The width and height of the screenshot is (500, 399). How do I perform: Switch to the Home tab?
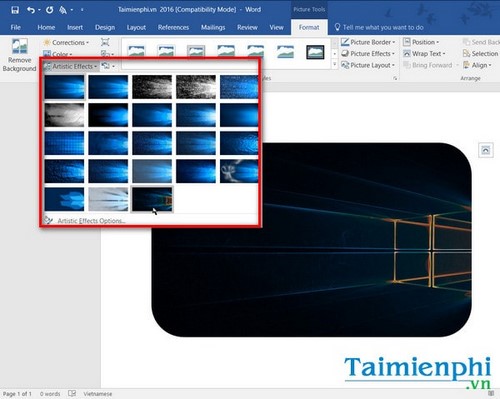point(46,27)
